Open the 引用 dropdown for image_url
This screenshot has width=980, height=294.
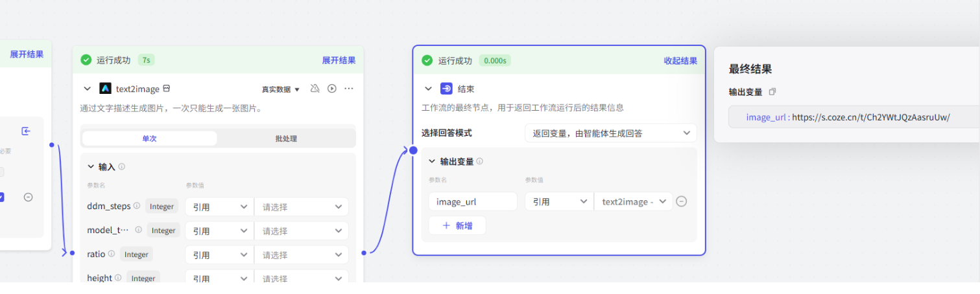(x=559, y=201)
